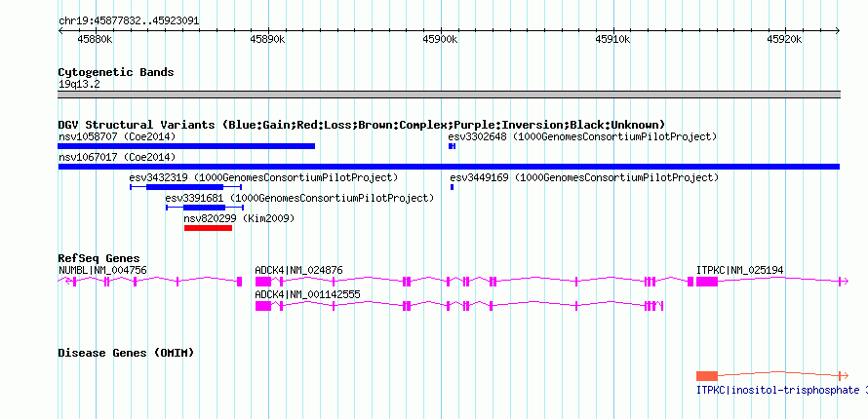Click the gray 19q13.2 cytogenetic band bar

(x=449, y=95)
